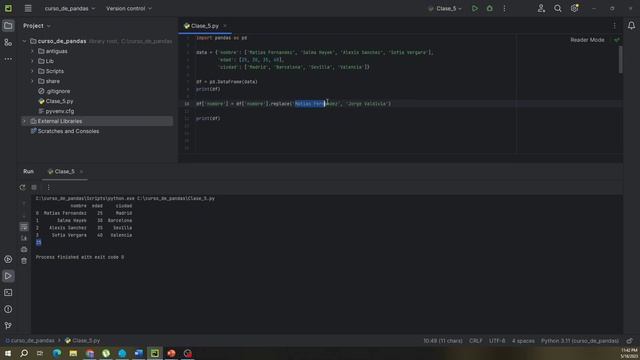Open the Structure tool window icon
The height and width of the screenshot is (360, 640).
point(8,42)
